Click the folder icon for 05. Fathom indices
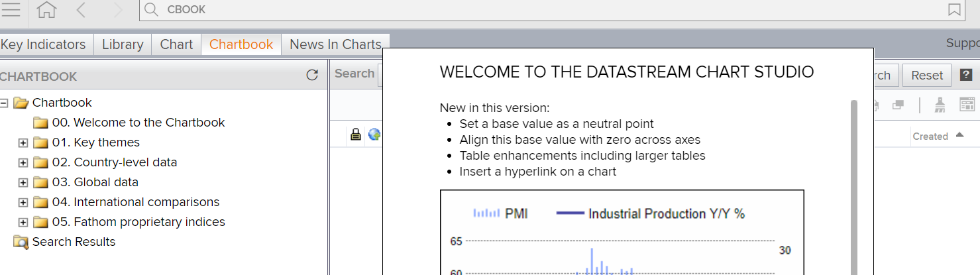Viewport: 980px width, 275px height. 41,222
